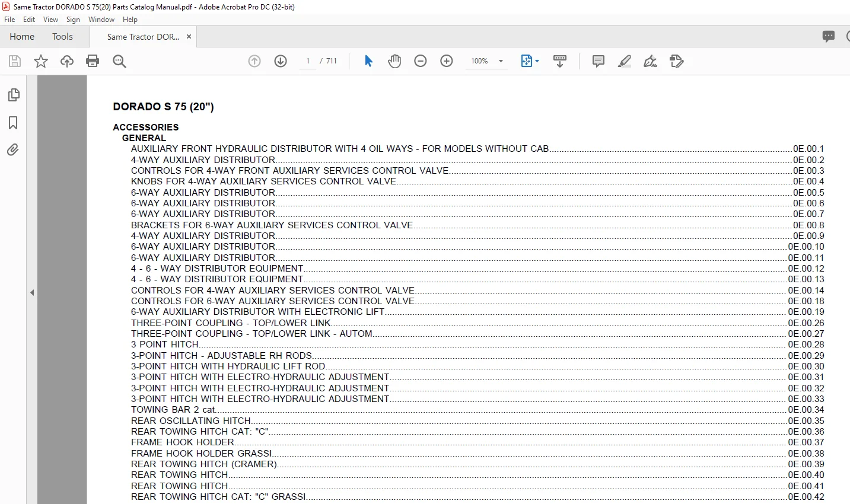Open CONTROLS FOR 4-WAY FRONT AUXILIARY entry
850x504 pixels.
[290, 171]
